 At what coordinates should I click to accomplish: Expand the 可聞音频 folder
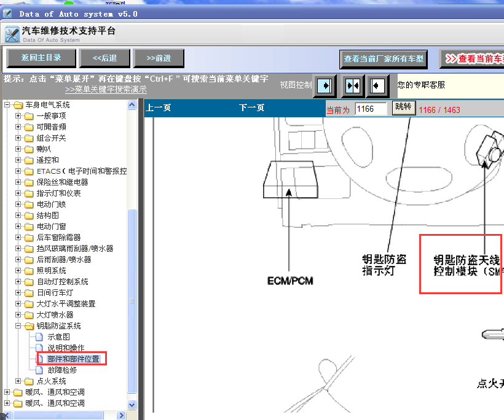(18, 127)
